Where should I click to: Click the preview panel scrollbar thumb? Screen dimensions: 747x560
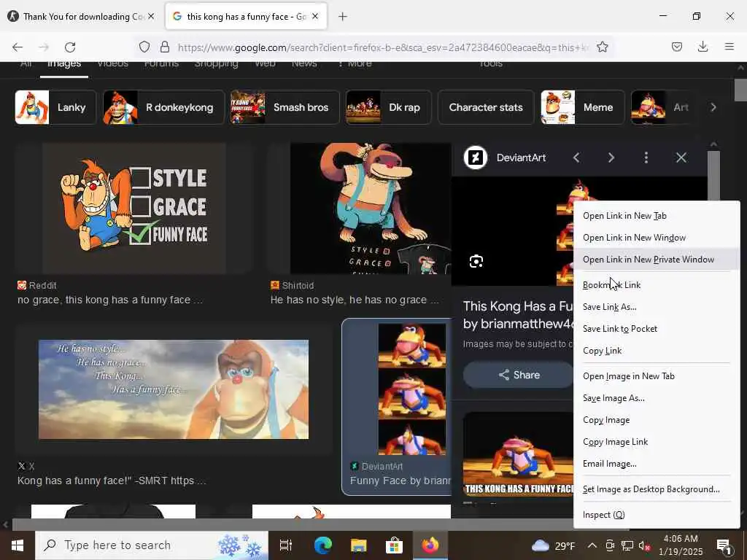713,176
